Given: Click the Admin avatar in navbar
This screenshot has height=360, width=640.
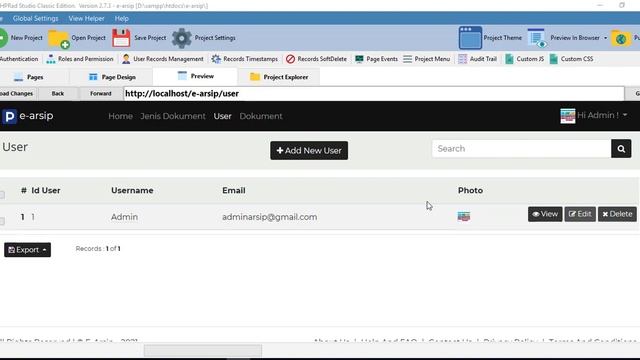Looking at the screenshot, I should (567, 116).
